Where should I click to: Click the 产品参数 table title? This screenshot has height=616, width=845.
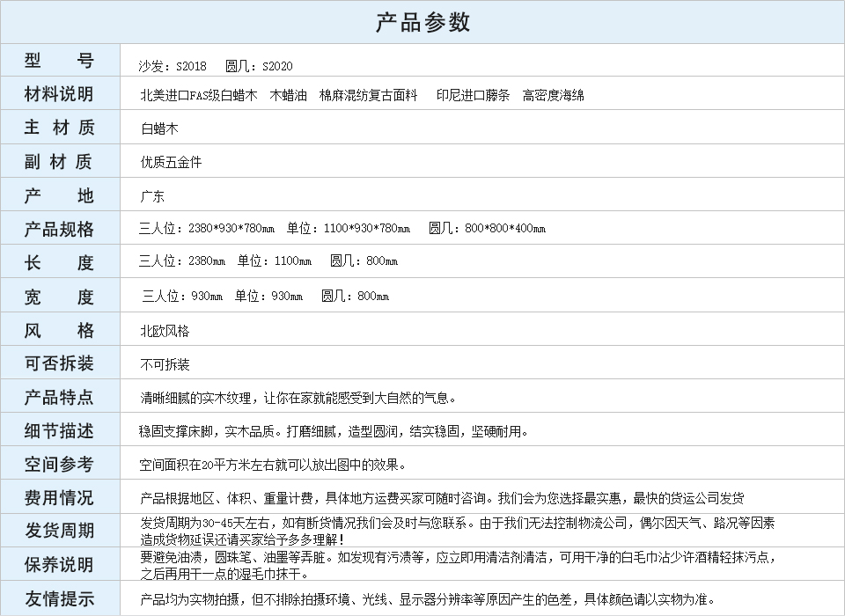coord(422,22)
